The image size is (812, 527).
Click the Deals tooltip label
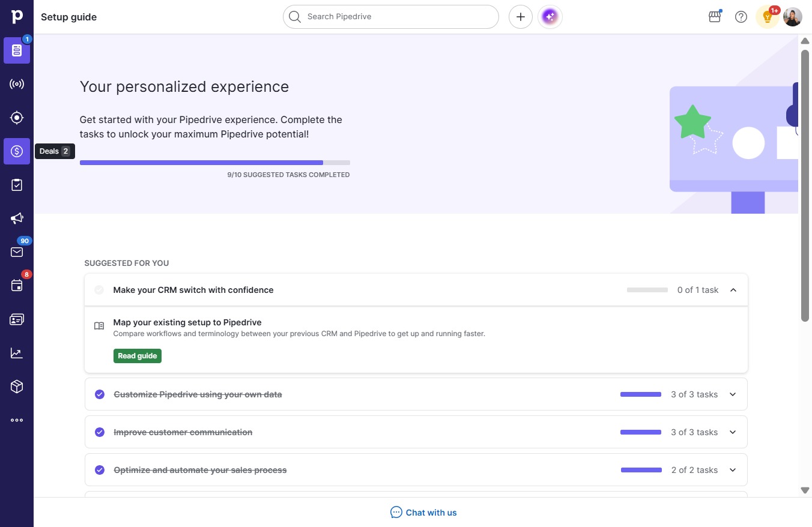55,151
